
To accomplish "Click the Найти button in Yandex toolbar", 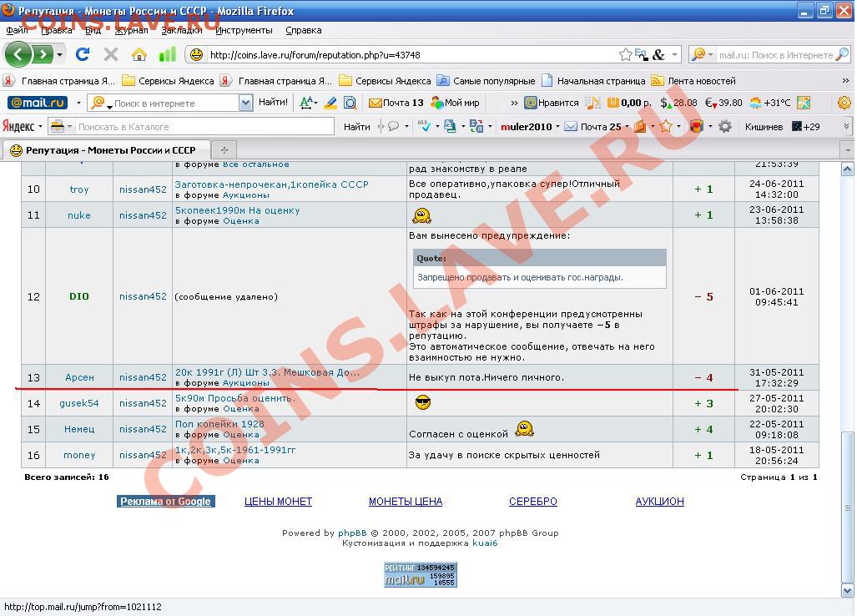I will pos(356,127).
